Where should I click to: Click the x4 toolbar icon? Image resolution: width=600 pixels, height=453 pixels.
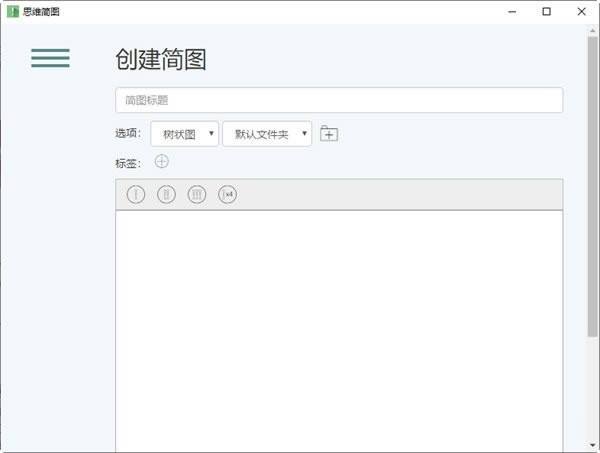coord(228,194)
